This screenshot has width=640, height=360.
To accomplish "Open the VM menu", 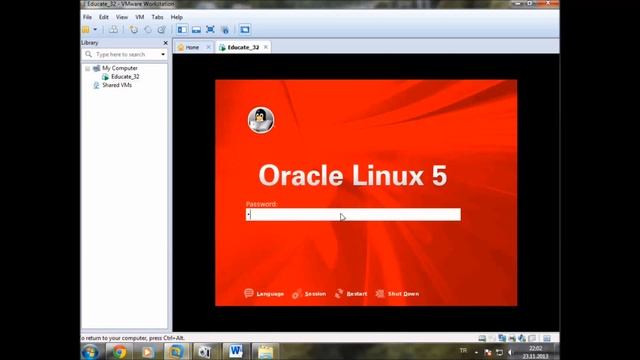I will [140, 17].
